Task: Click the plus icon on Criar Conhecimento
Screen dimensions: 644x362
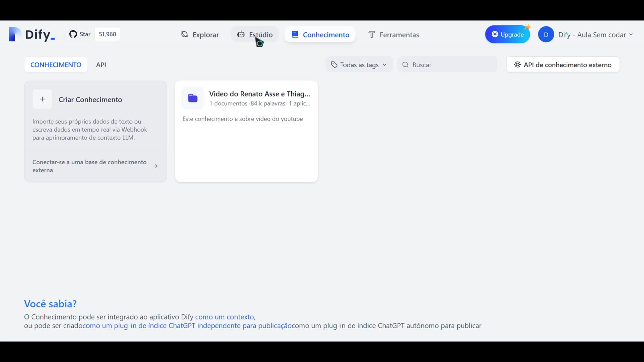Action: [42, 99]
